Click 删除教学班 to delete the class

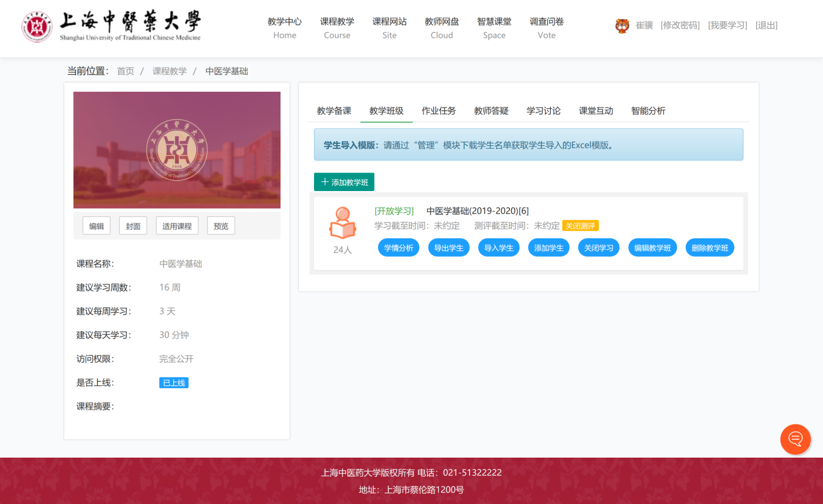click(709, 248)
